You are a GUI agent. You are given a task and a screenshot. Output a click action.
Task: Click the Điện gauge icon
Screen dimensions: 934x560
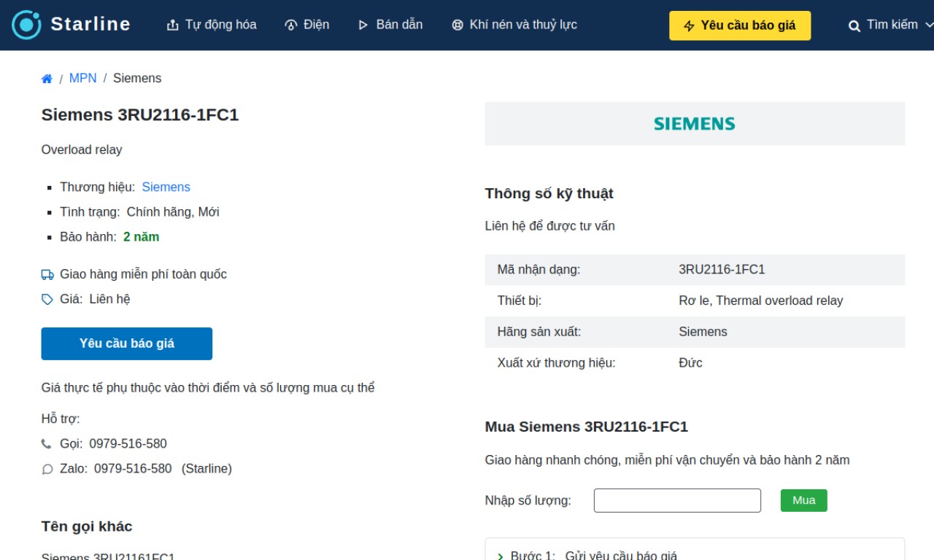[291, 26]
